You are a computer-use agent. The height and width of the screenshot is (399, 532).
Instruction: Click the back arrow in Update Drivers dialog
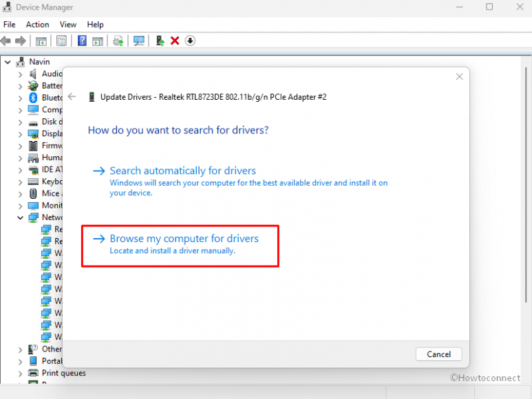[x=72, y=96]
